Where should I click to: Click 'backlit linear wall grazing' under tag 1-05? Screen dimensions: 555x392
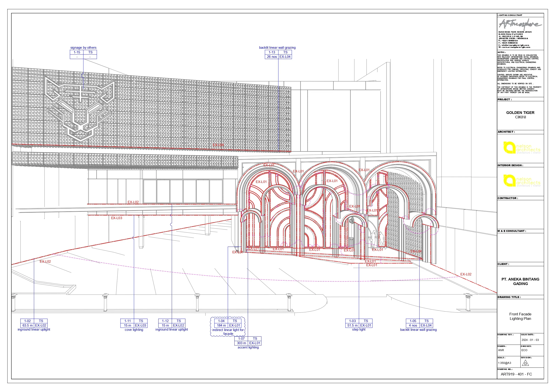tap(418, 330)
